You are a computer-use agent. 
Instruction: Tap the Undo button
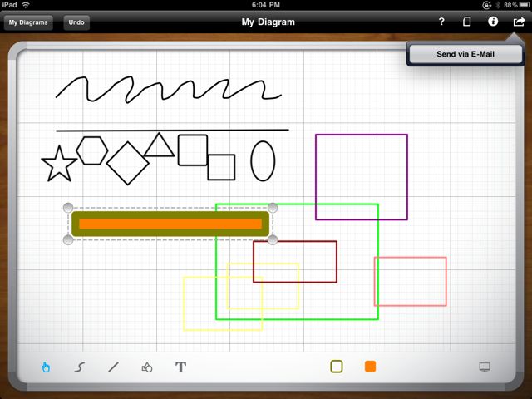pos(76,22)
